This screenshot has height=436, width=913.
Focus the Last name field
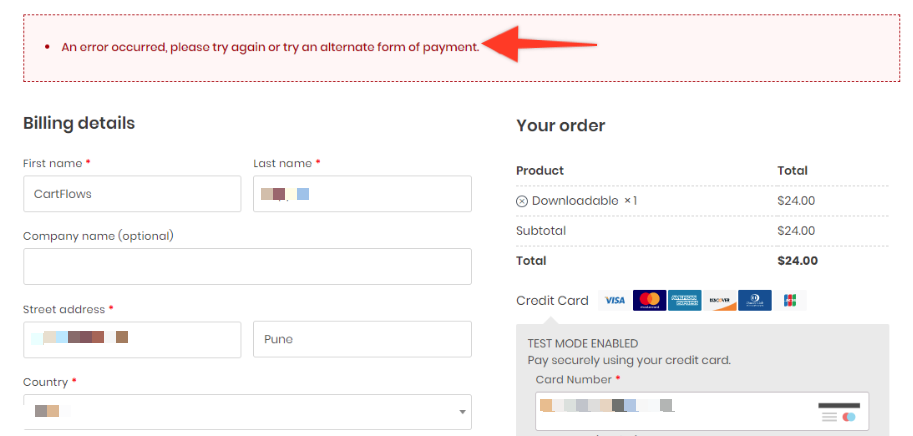click(362, 194)
